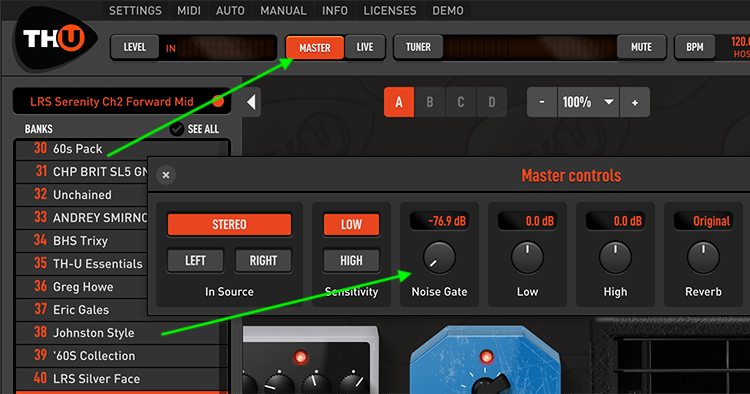The width and height of the screenshot is (750, 394).
Task: Select the TH-U Essentials bank
Action: click(x=82, y=263)
